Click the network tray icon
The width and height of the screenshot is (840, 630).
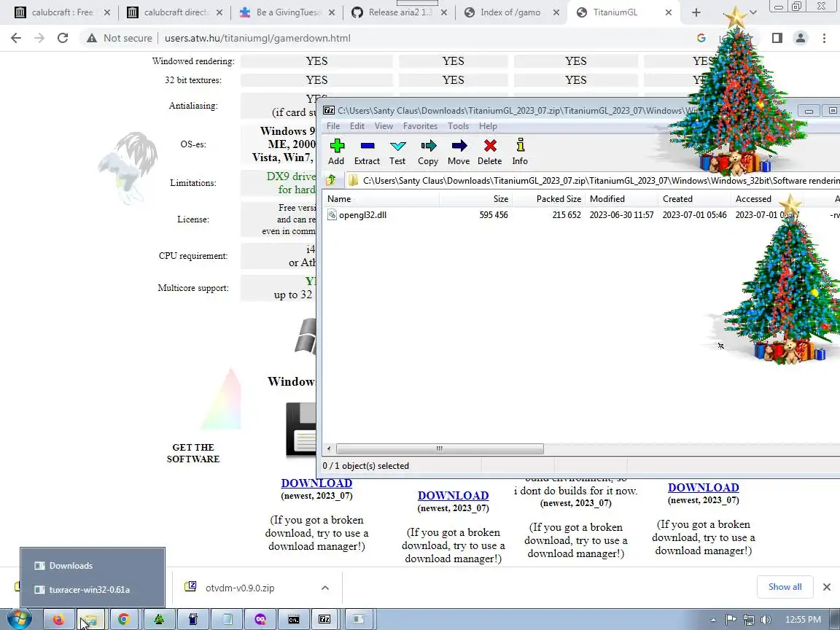(748, 620)
